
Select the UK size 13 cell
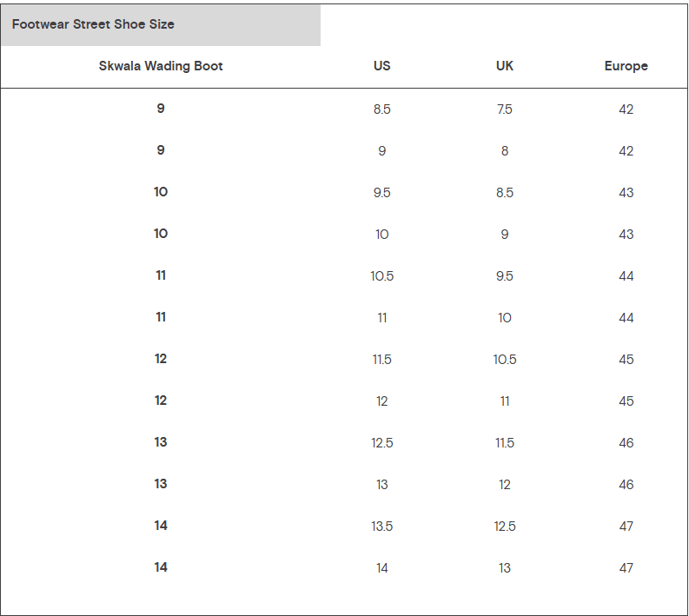click(505, 568)
